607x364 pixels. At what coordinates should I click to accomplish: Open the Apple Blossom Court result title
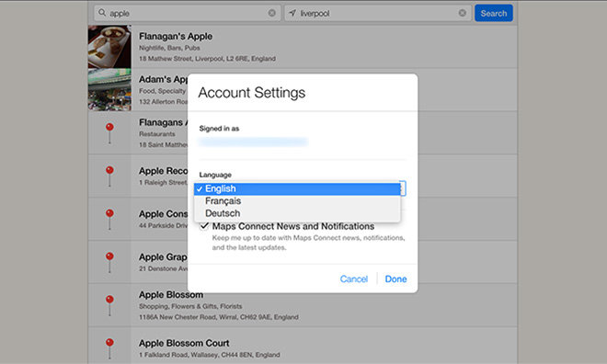184,343
